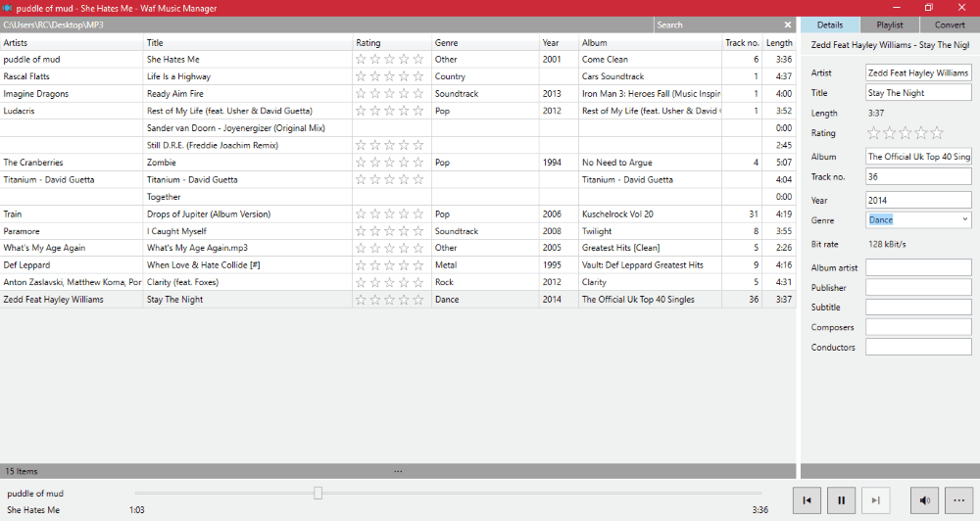Mute the volume speaker button

[x=924, y=500]
